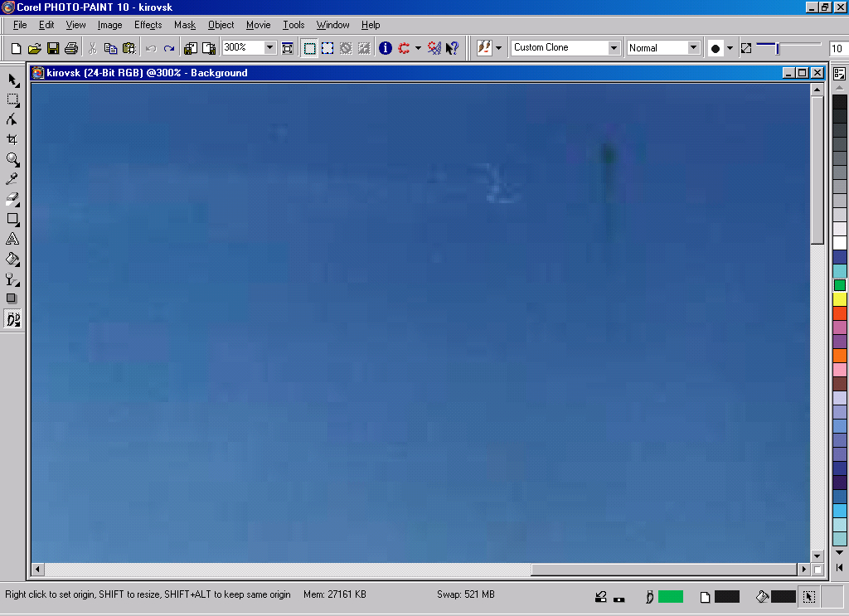Screen dimensions: 849x616
Task: Select the Text tool
Action: pos(13,239)
